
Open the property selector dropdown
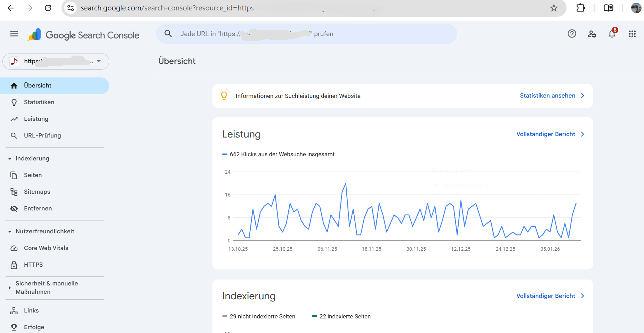tap(56, 61)
